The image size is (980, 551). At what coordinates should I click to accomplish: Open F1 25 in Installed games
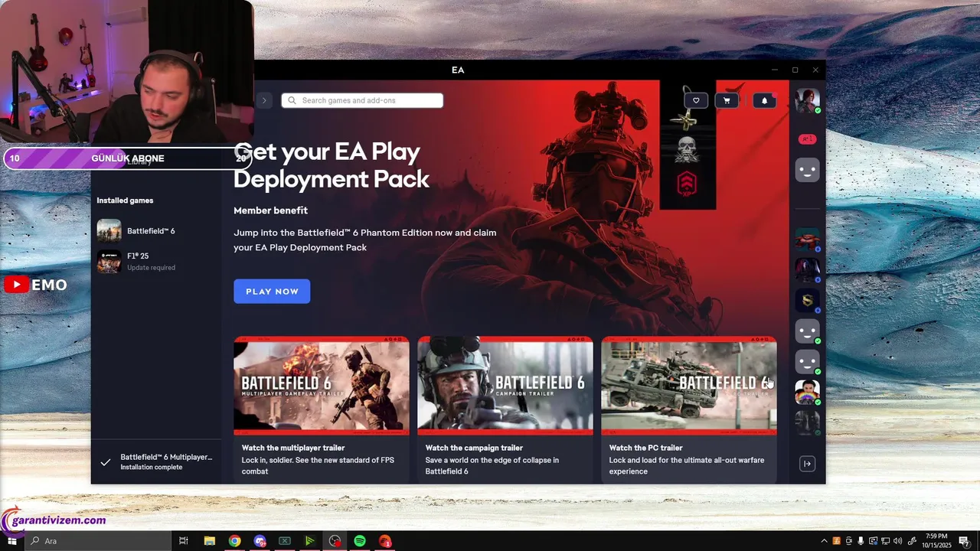click(x=157, y=262)
